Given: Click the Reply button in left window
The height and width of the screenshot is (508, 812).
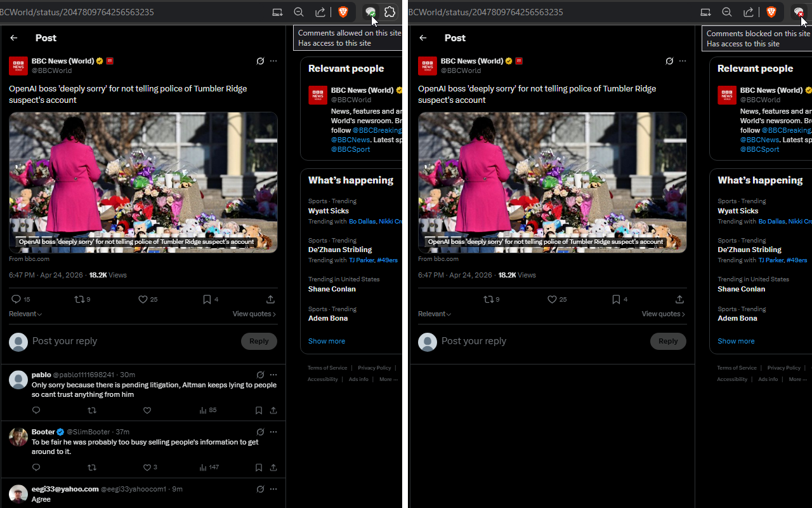Looking at the screenshot, I should (x=259, y=341).
